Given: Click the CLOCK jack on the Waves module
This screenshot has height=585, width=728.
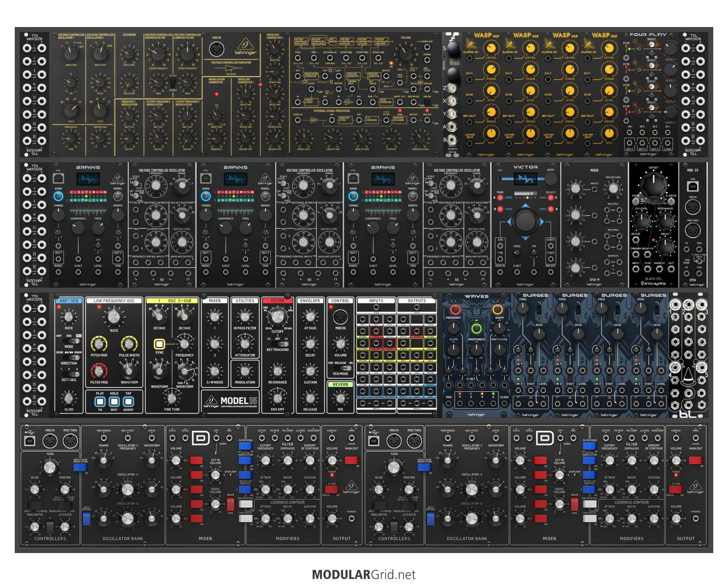Looking at the screenshot, I should (504, 404).
